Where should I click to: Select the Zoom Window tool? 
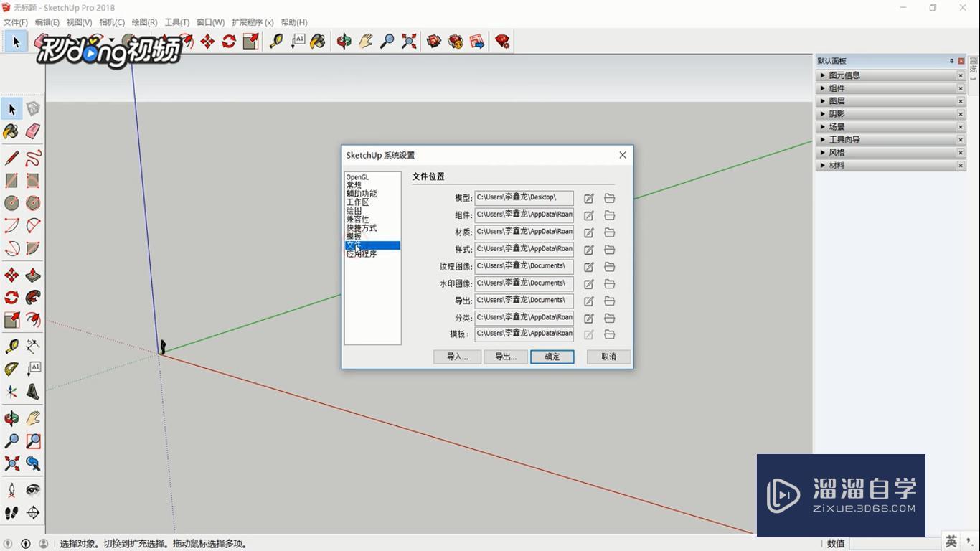coord(33,441)
